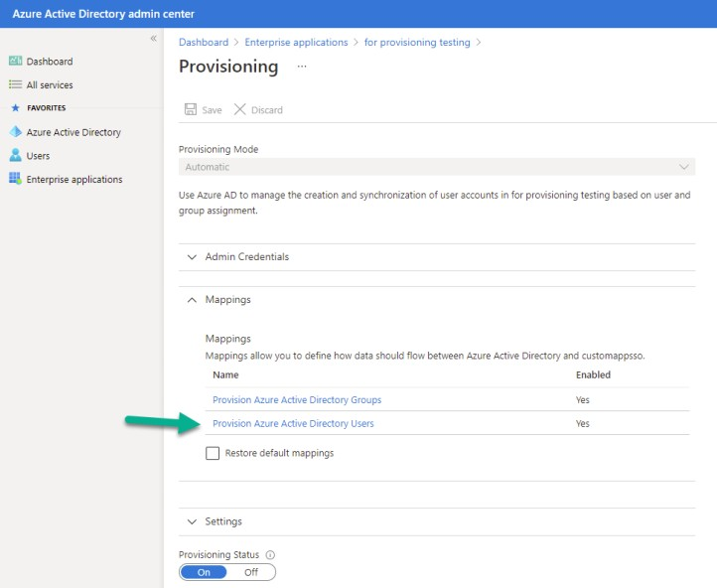Click the Admin Credentials section title
717x588 pixels.
point(247,257)
